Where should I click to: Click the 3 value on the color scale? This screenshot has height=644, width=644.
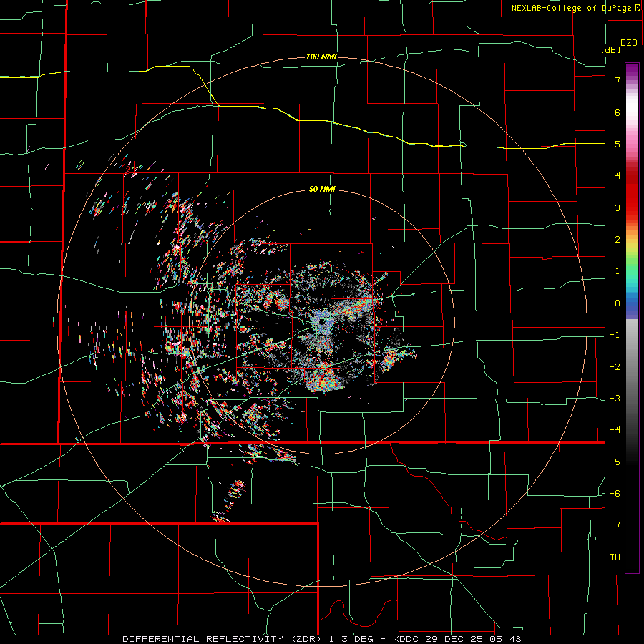tap(618, 208)
